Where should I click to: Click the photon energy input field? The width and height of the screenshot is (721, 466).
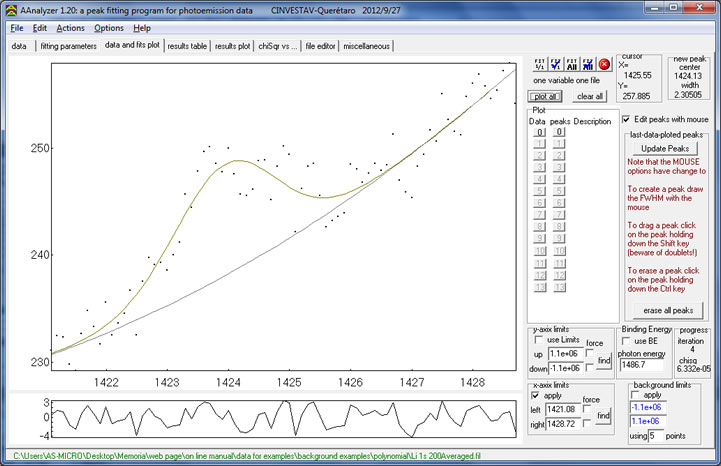(x=640, y=365)
